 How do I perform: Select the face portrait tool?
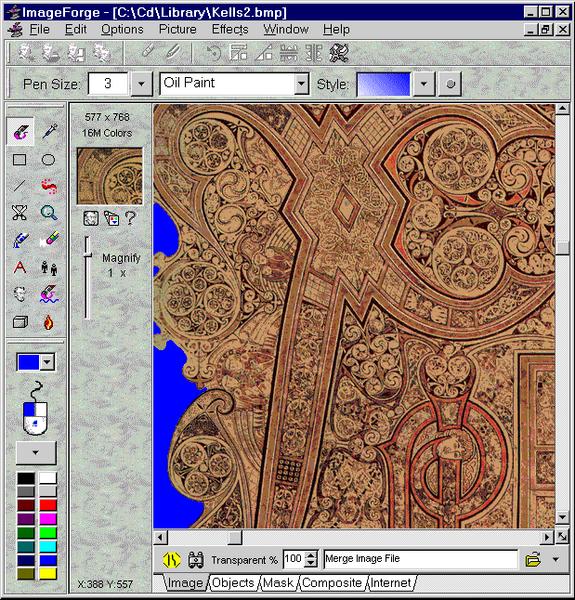click(20, 294)
